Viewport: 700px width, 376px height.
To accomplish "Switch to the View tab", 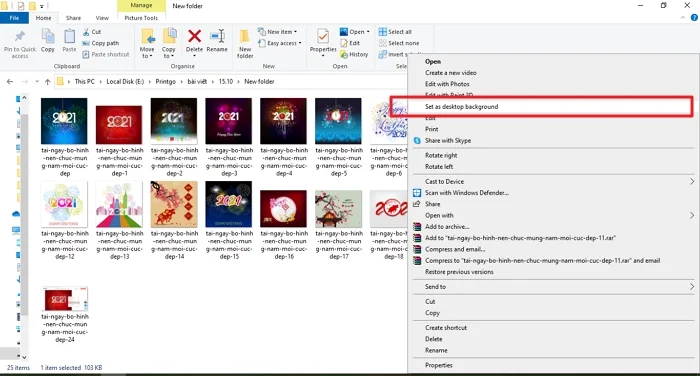I will 102,18.
